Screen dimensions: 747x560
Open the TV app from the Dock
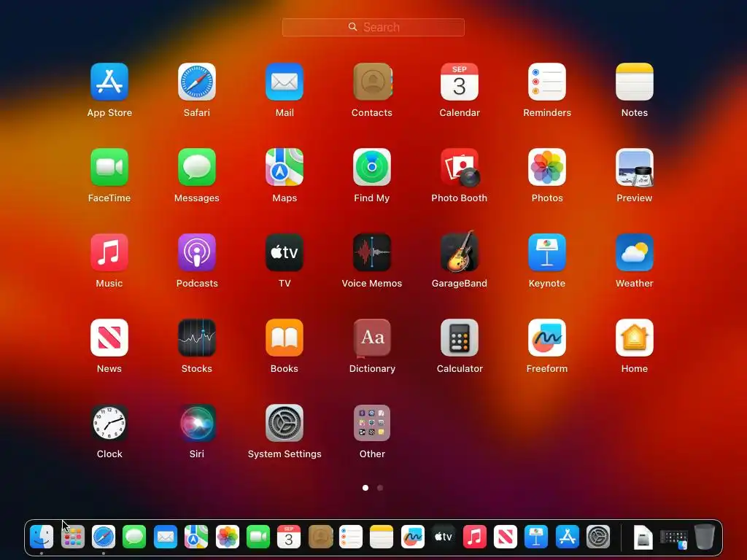(x=444, y=537)
